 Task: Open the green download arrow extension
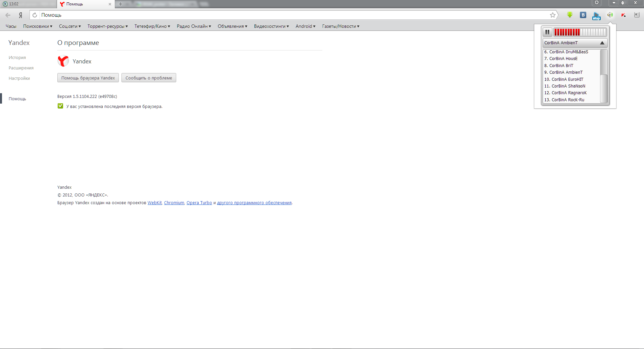point(570,15)
